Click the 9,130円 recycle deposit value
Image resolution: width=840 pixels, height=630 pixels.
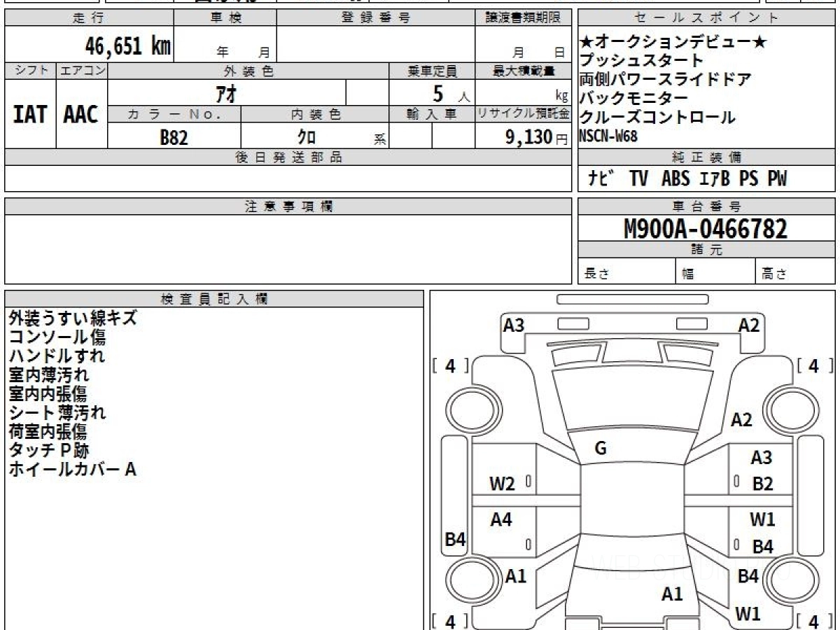[537, 137]
